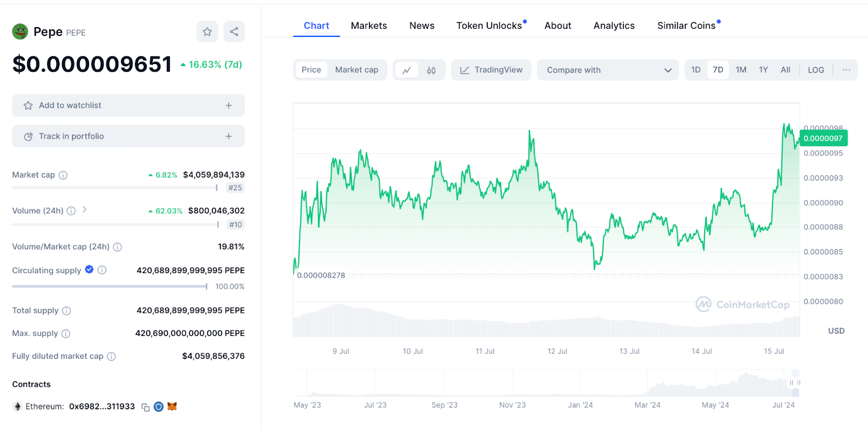Open the chart more options ellipsis

pyautogui.click(x=846, y=70)
